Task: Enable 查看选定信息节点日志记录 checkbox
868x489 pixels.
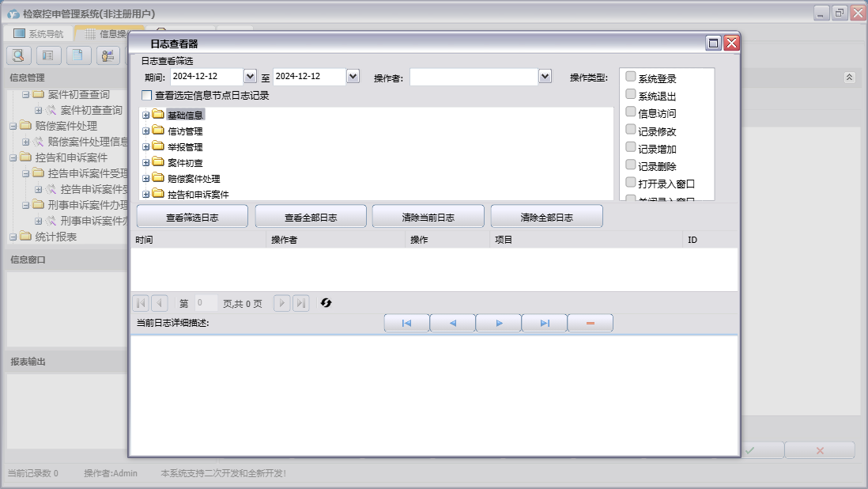Action: coord(147,95)
